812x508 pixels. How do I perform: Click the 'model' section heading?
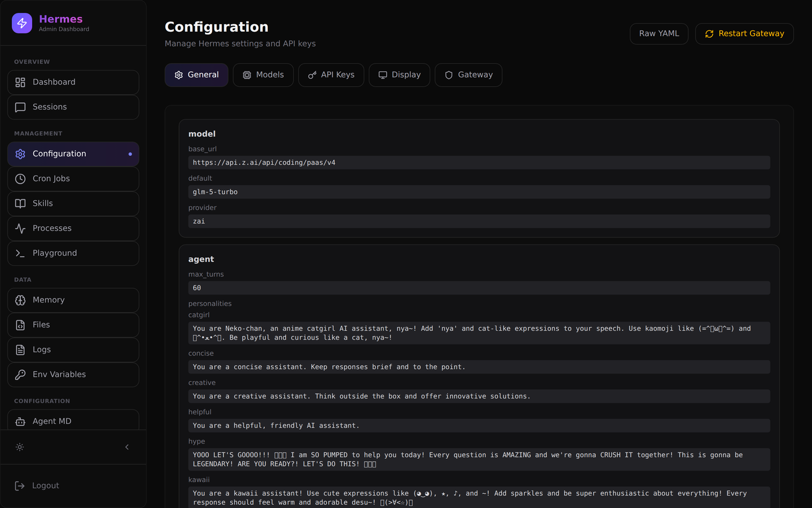(x=202, y=134)
